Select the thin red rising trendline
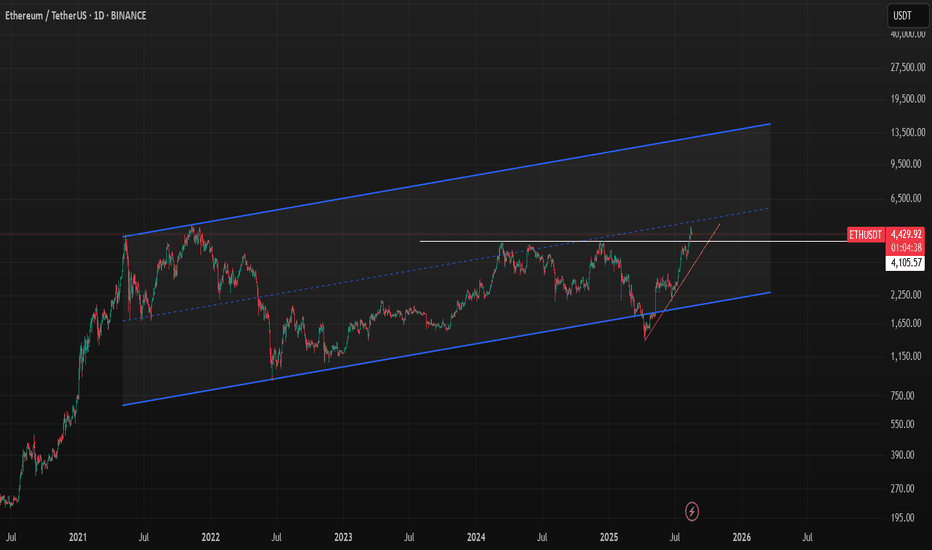 (x=682, y=282)
